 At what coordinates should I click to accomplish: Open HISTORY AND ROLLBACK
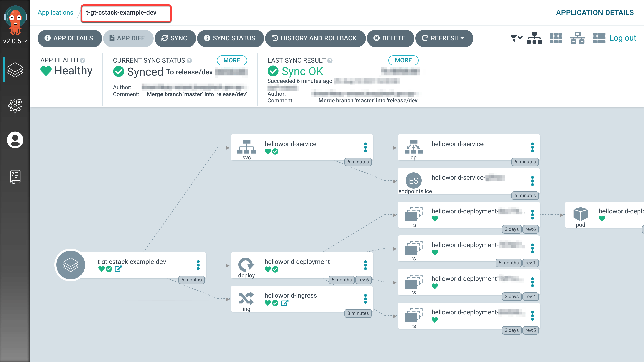pyautogui.click(x=315, y=38)
